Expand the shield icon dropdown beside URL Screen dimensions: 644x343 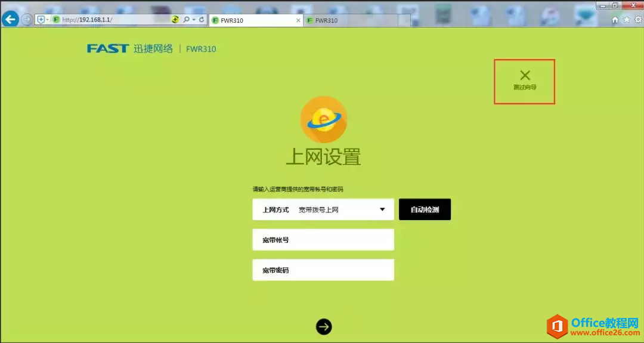click(47, 20)
